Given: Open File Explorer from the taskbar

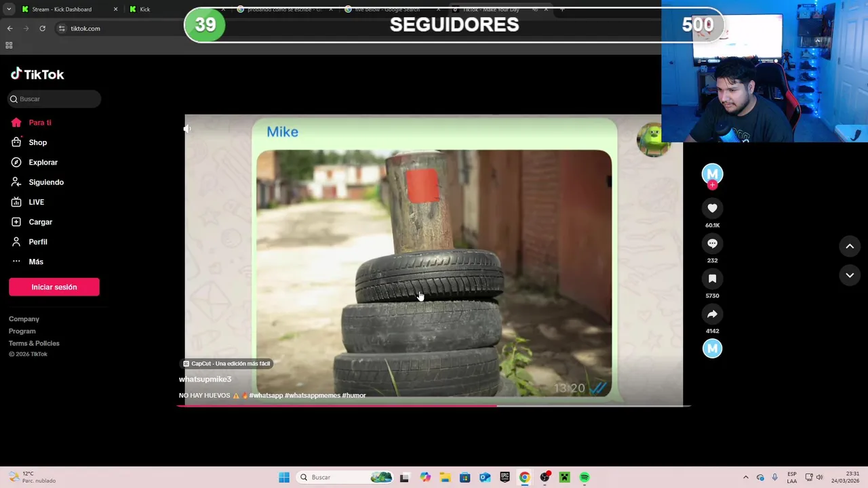Looking at the screenshot, I should [x=445, y=477].
